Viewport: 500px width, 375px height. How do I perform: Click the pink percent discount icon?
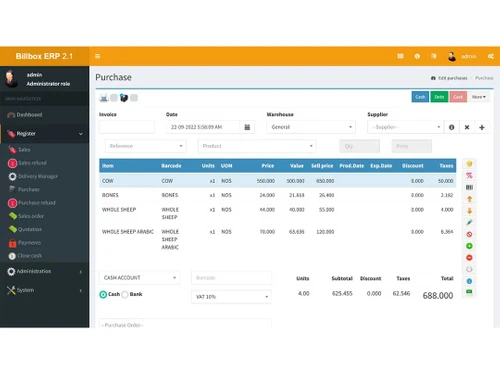(x=469, y=175)
